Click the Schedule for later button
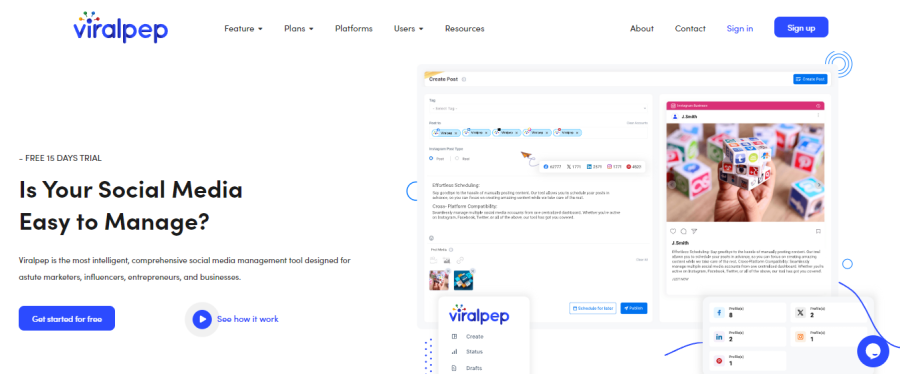The width and height of the screenshot is (900, 374). tap(593, 308)
